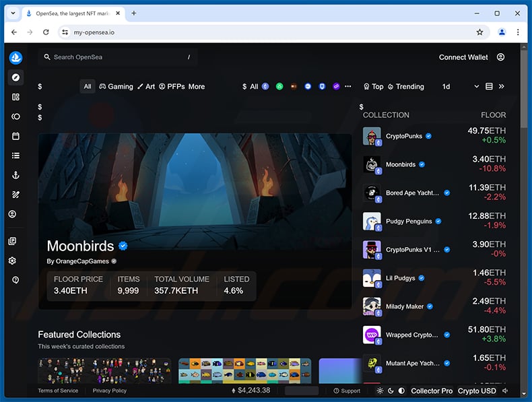The width and height of the screenshot is (532, 402).
Task: Open the calendar drops icon in the sidebar
Action: point(15,136)
